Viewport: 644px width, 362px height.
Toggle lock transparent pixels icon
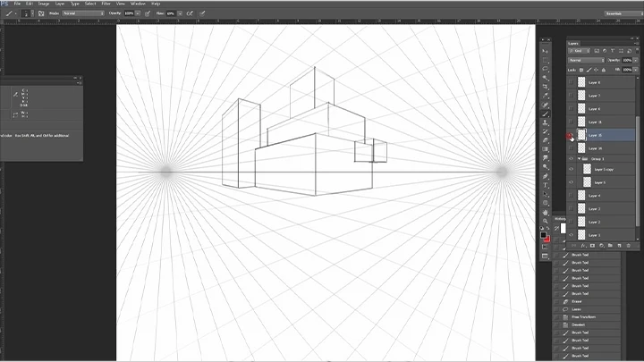click(581, 71)
